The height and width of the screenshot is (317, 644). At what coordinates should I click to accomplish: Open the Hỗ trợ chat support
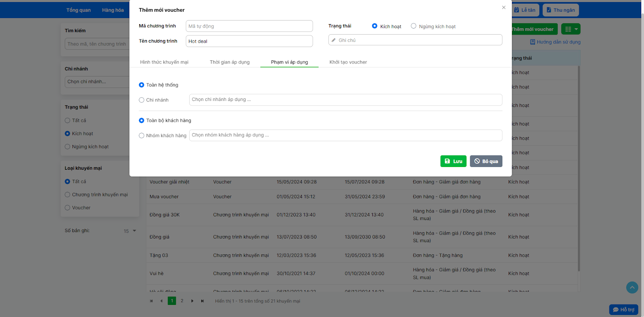click(623, 309)
